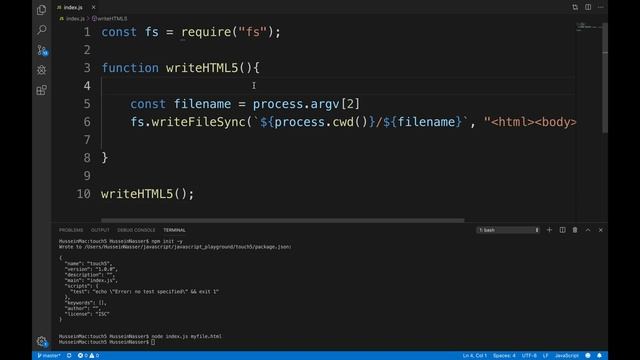Image resolution: width=640 pixels, height=360 pixels.
Task: Open notifications bell in status bar
Action: click(599, 356)
